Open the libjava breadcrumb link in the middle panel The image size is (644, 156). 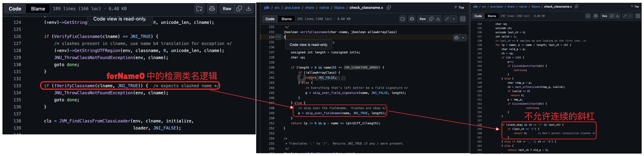tap(339, 7)
